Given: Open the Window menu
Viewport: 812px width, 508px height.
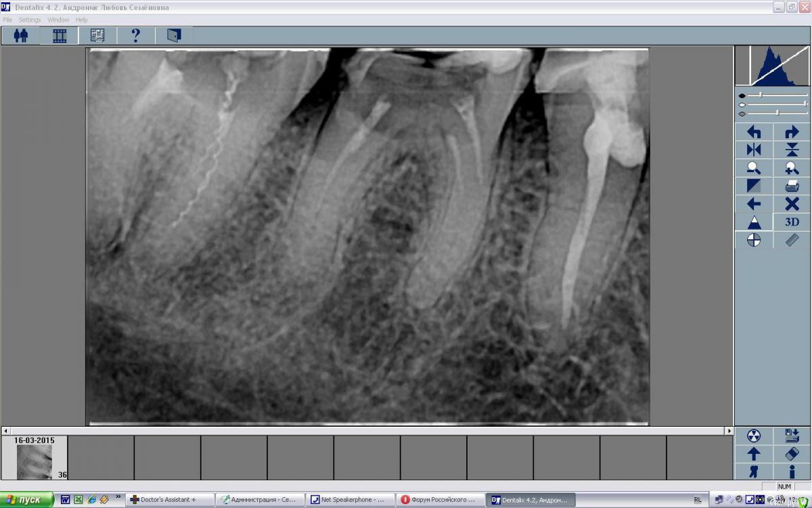Looking at the screenshot, I should (x=58, y=20).
